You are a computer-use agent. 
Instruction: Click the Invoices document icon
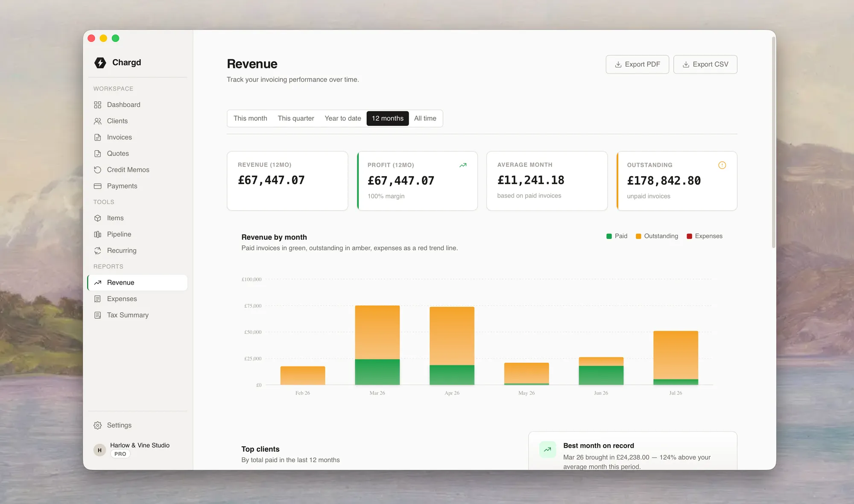pyautogui.click(x=98, y=137)
